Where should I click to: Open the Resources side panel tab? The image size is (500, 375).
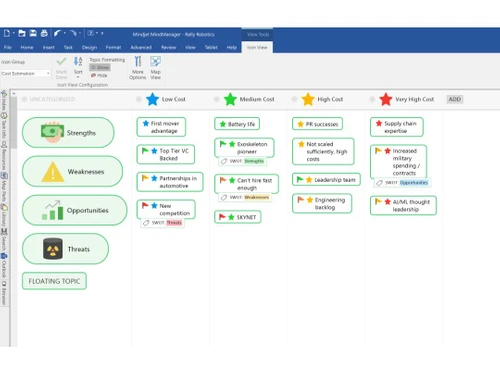tap(4, 156)
